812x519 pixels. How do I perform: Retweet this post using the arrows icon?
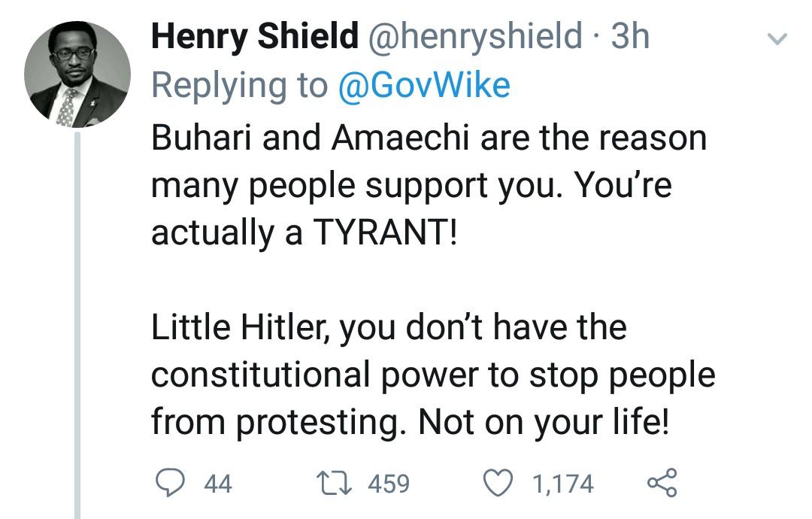[329, 482]
